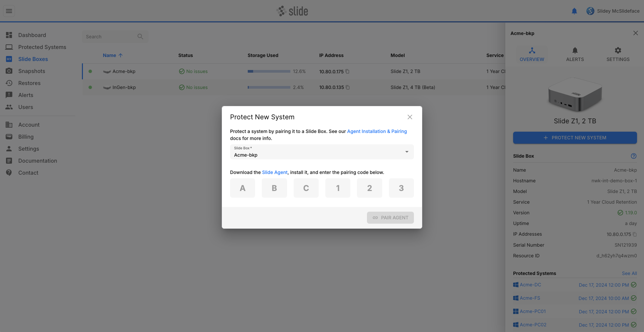Image resolution: width=644 pixels, height=332 pixels.
Task: Click See All protected systems
Action: (x=629, y=273)
